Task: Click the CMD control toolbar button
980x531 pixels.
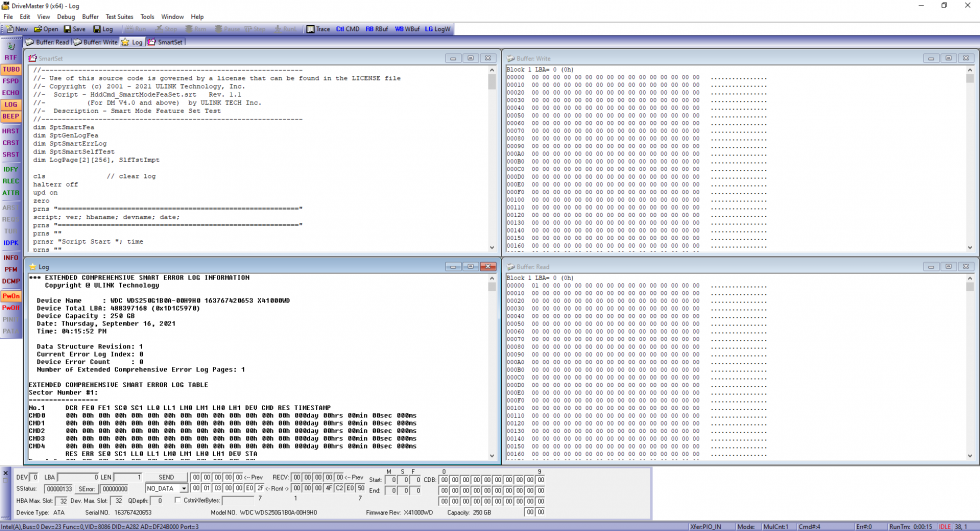Action: click(348, 29)
